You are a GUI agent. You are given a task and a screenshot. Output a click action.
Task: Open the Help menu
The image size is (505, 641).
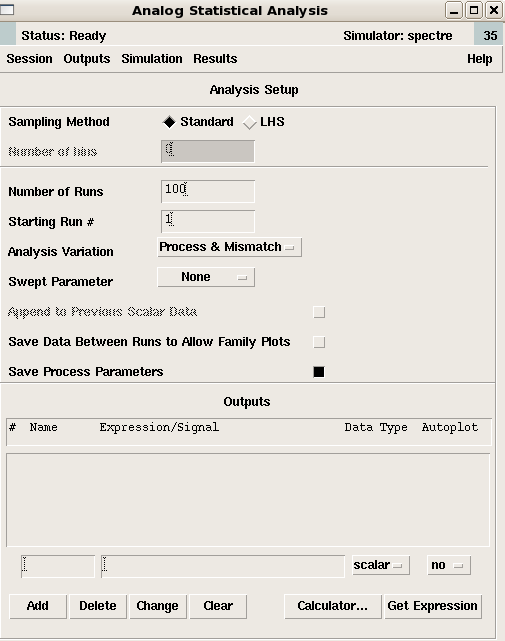480,59
